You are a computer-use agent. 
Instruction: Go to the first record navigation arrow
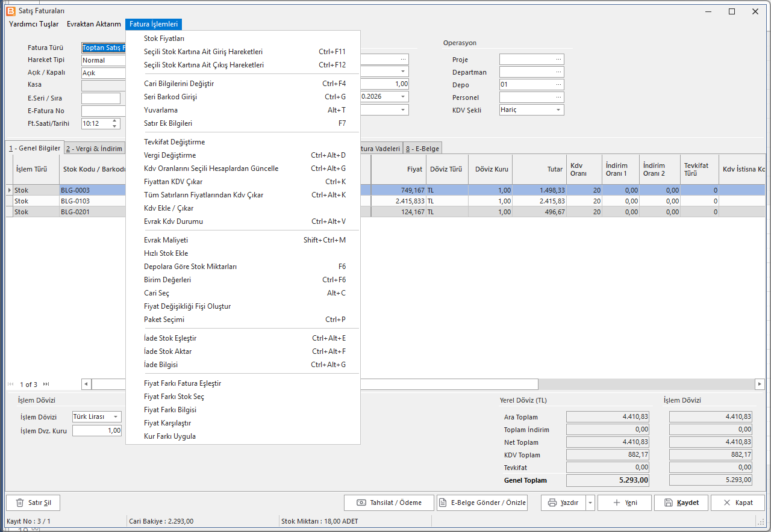pyautogui.click(x=11, y=384)
